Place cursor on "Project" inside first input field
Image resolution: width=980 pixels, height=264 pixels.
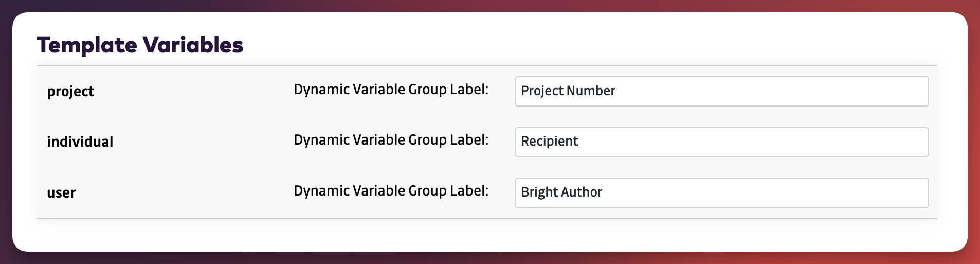pyautogui.click(x=542, y=91)
